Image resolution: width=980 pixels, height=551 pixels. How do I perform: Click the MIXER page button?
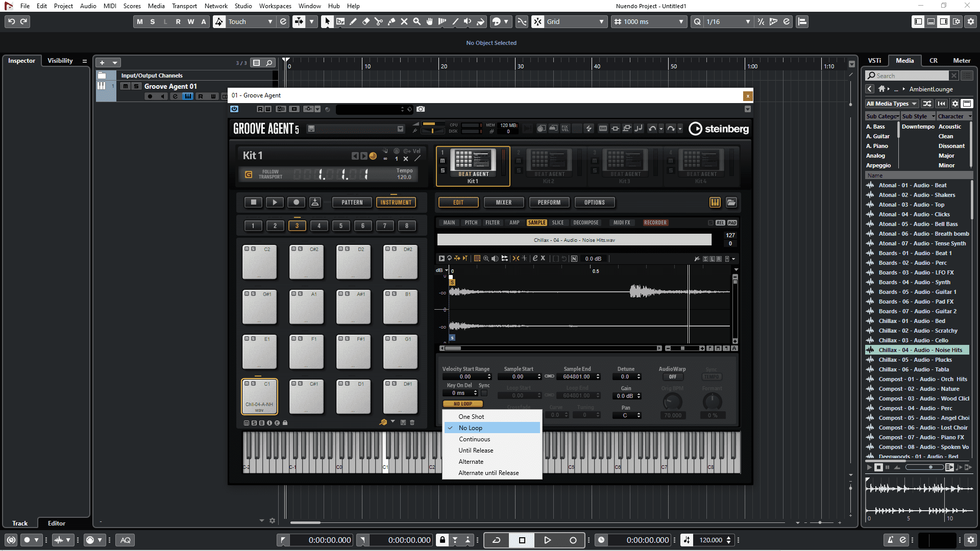[x=504, y=203]
